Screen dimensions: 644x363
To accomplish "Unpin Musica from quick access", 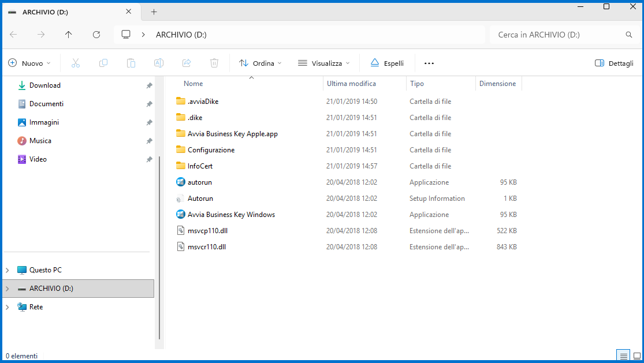I will pos(149,141).
